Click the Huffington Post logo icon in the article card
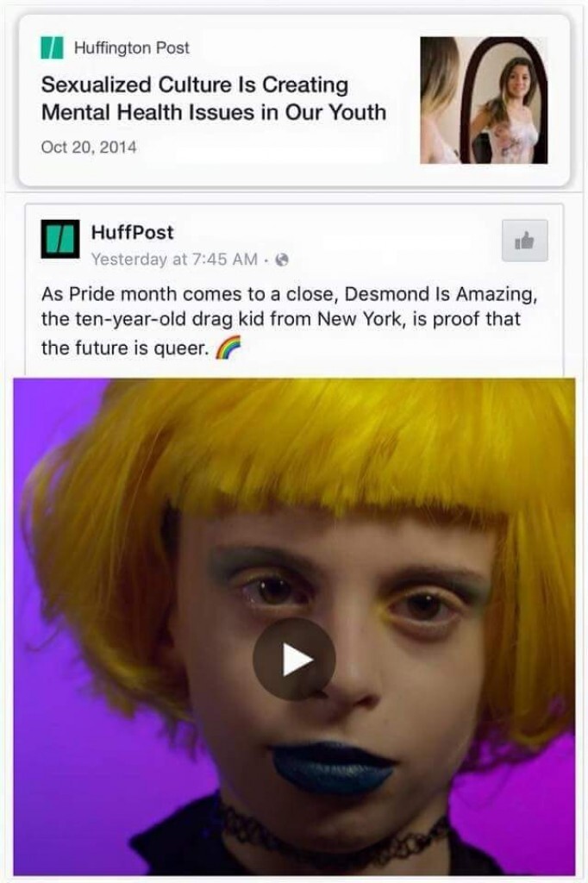Screen dimensions: 588x883 click(x=52, y=48)
